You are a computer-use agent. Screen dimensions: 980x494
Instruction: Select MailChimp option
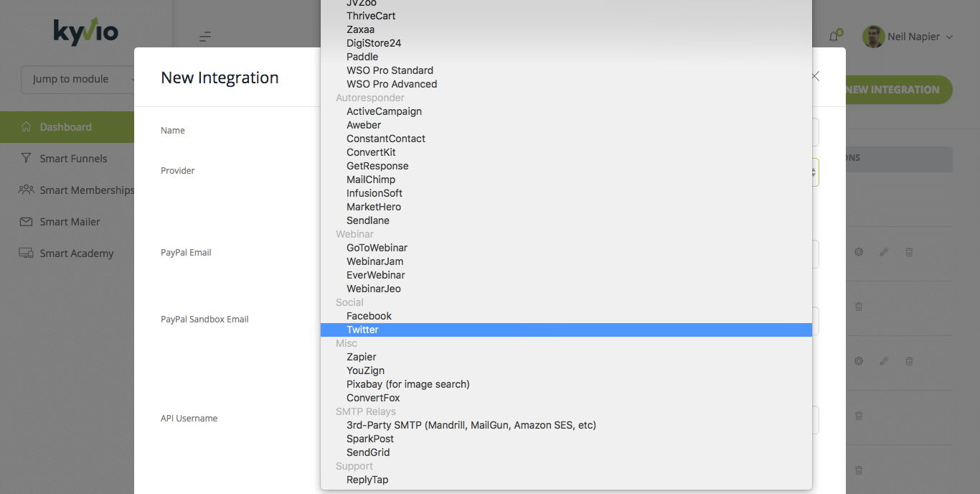pyautogui.click(x=566, y=180)
